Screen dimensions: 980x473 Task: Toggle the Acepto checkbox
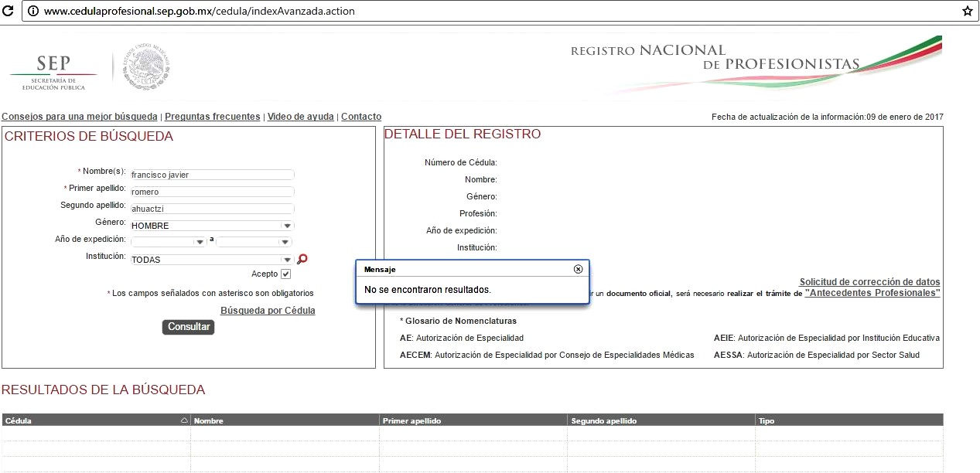[x=285, y=274]
